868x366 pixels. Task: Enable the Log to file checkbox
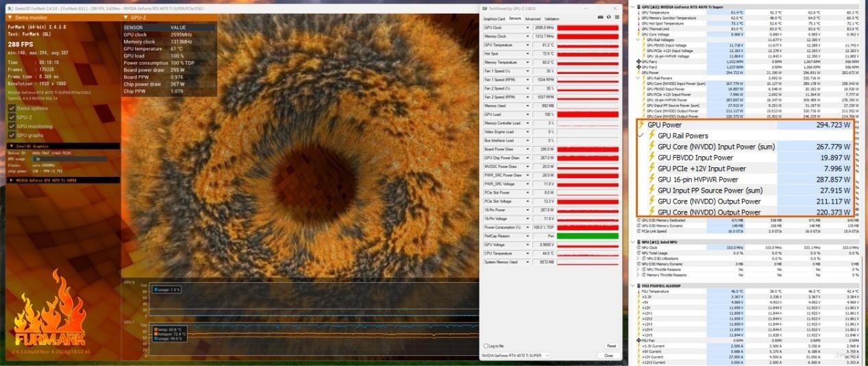(x=486, y=346)
